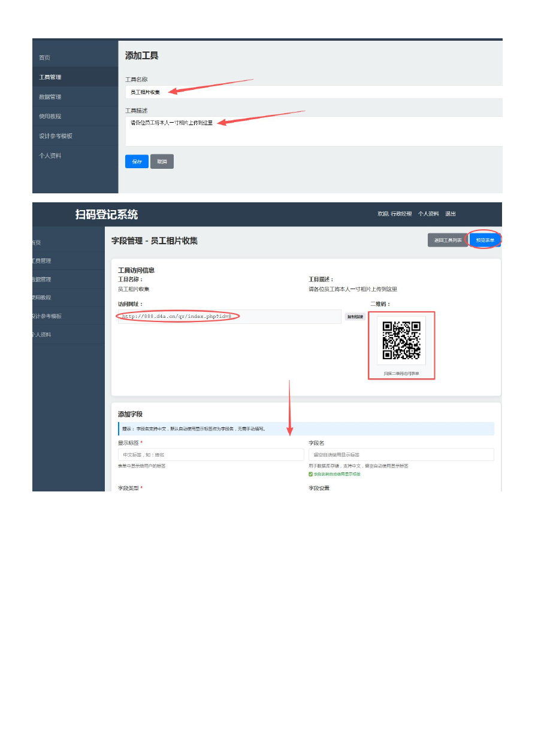Click the 取消 button in 添加工具 form
The width and height of the screenshot is (535, 756).
point(162,162)
